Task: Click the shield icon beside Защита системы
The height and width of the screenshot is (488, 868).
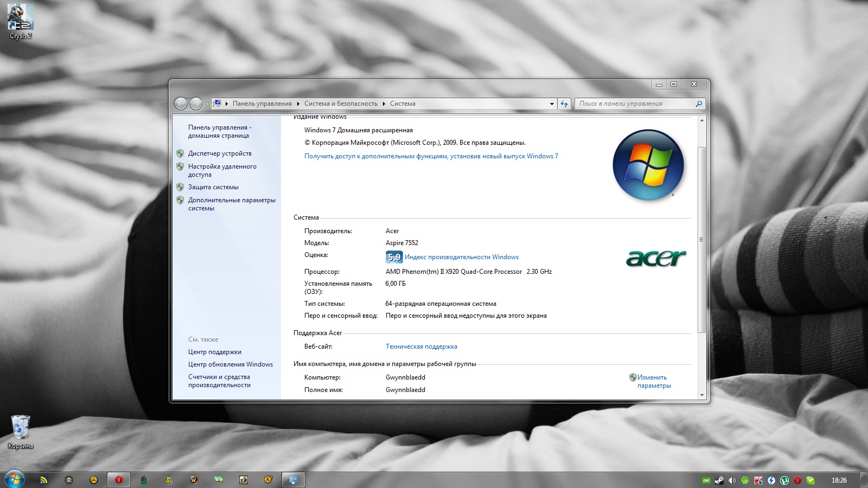Action: [x=180, y=187]
